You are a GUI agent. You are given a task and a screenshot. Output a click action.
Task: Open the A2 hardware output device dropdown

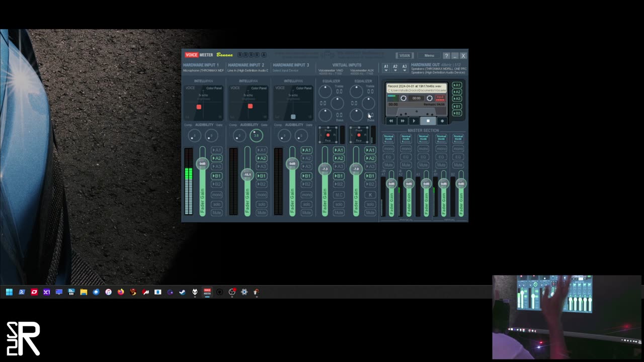pos(395,67)
